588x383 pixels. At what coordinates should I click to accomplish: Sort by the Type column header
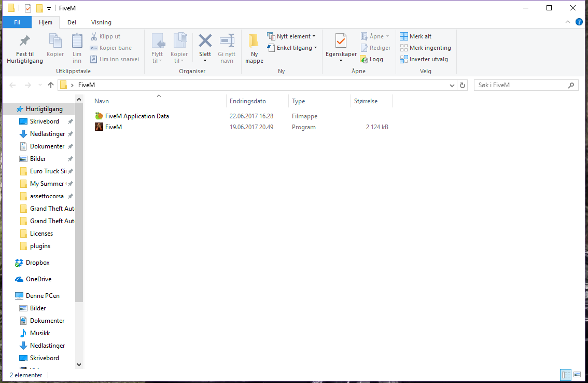click(299, 101)
